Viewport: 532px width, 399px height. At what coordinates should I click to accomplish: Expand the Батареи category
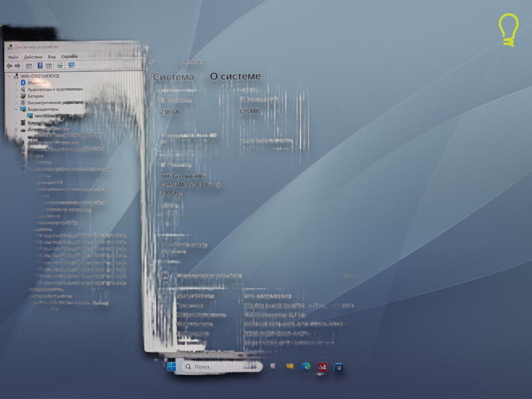pyautogui.click(x=16, y=96)
